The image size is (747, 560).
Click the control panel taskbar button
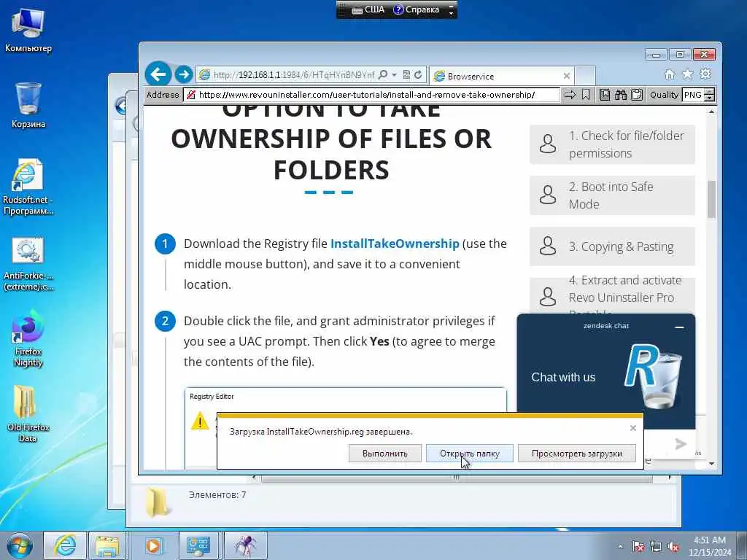(x=198, y=545)
